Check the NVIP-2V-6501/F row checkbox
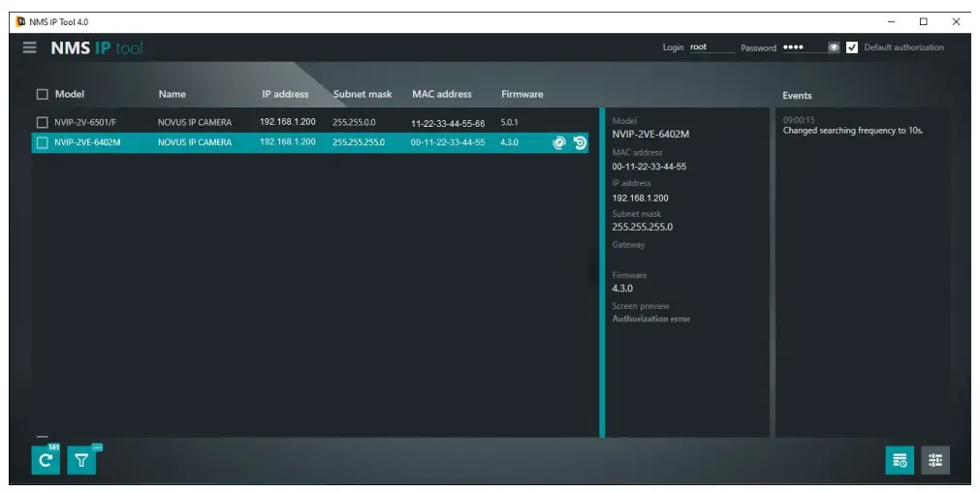This screenshot has height=492, width=980. point(42,122)
